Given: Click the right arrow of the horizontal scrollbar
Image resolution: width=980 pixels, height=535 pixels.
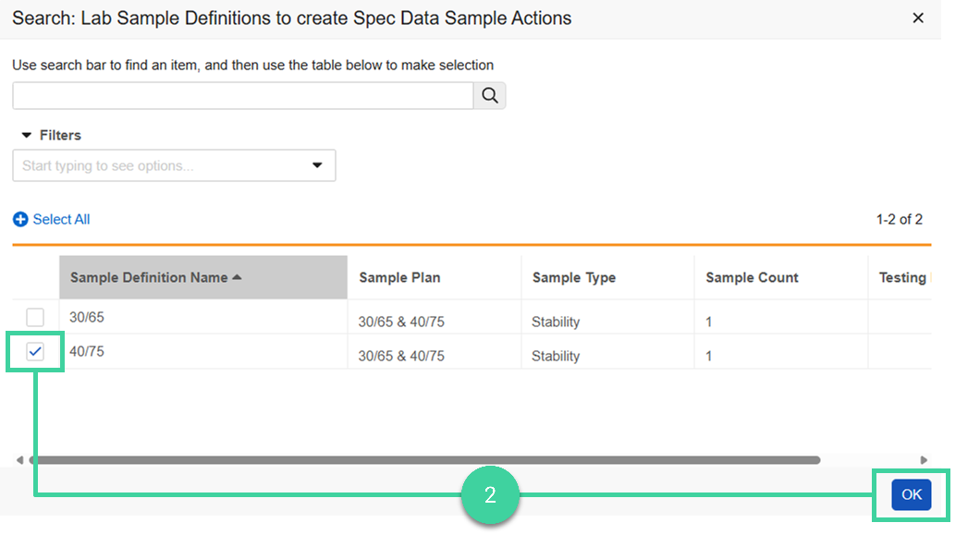Looking at the screenshot, I should tap(922, 459).
